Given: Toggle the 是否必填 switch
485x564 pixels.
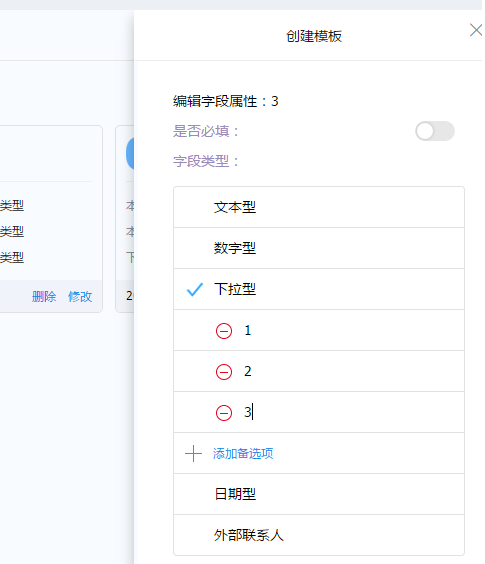Looking at the screenshot, I should click(435, 131).
